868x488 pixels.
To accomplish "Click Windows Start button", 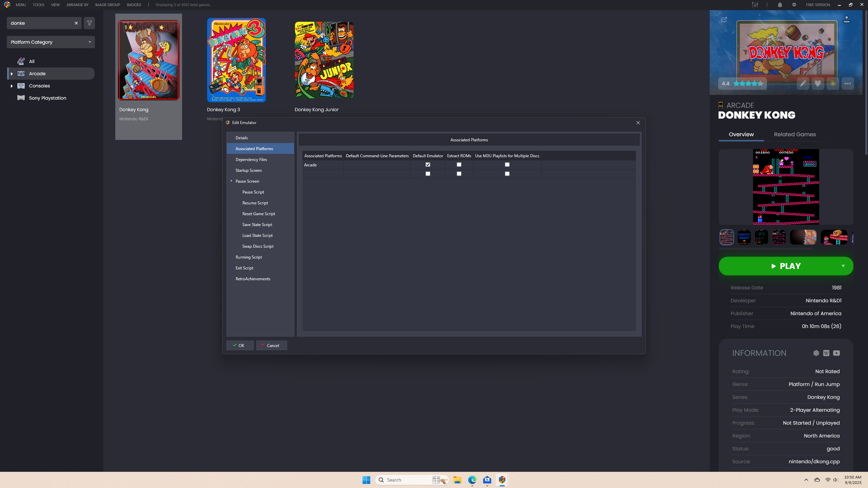I will click(366, 480).
